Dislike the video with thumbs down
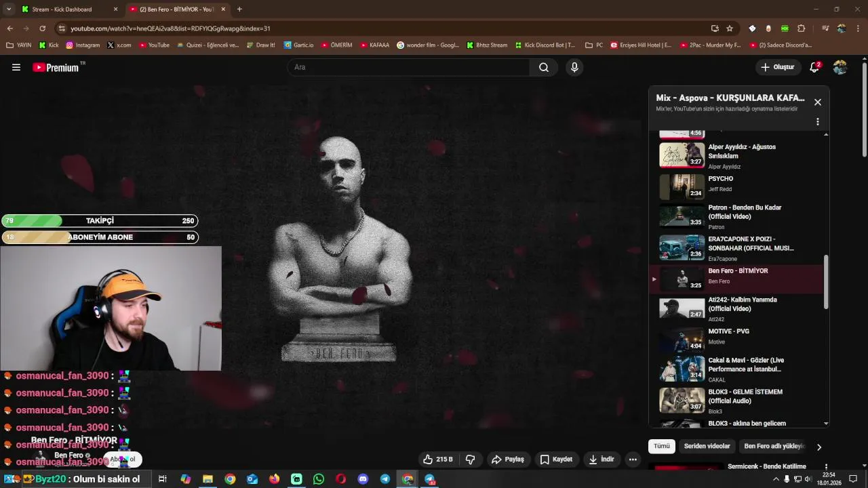The width and height of the screenshot is (868, 488). [x=471, y=459]
